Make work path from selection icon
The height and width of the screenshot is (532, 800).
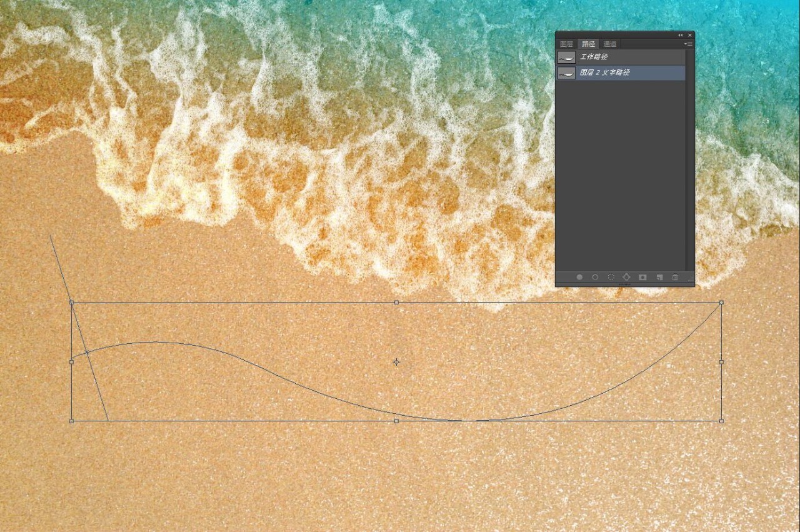[x=626, y=277]
